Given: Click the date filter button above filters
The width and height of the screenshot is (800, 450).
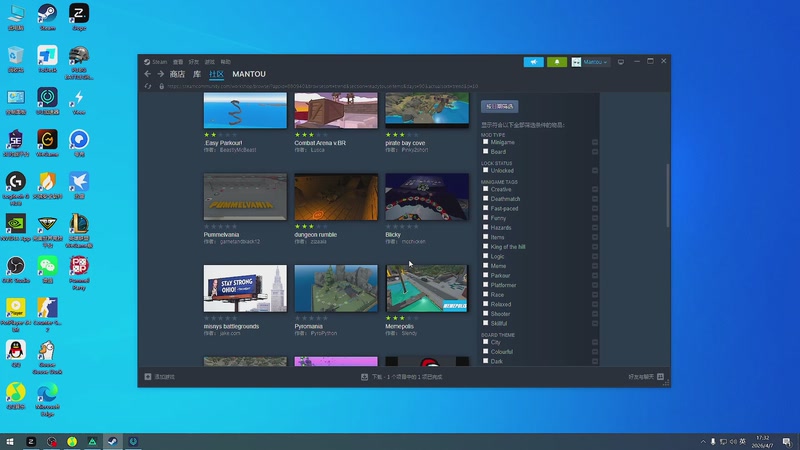Looking at the screenshot, I should pyautogui.click(x=499, y=106).
